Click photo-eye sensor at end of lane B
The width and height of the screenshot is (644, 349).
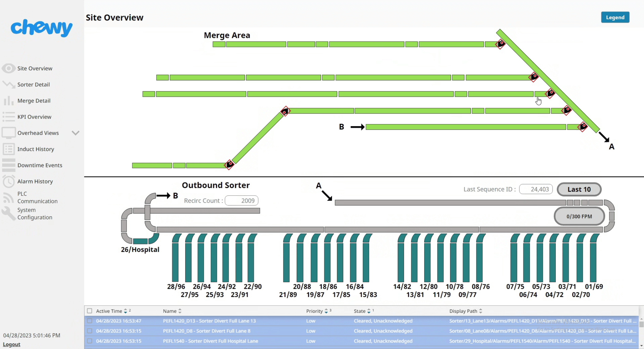(583, 127)
